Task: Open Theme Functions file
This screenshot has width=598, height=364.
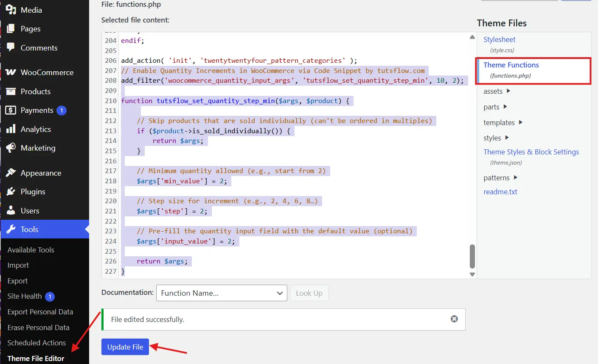Action: click(511, 65)
